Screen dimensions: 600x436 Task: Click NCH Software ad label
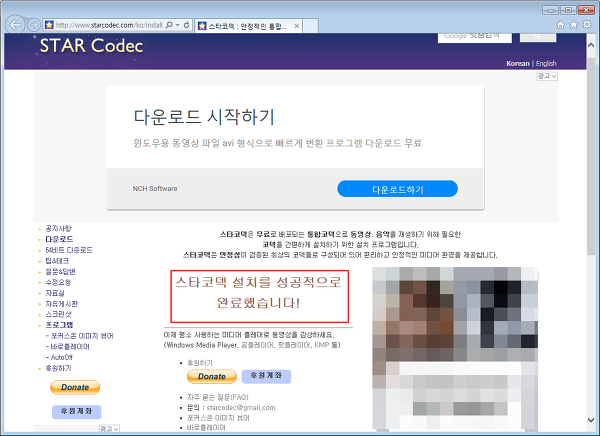155,189
